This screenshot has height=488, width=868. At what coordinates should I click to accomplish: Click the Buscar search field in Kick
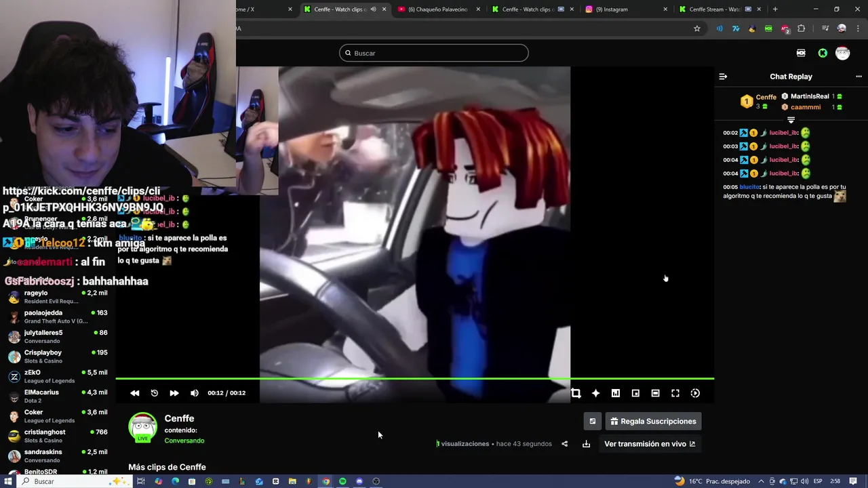[434, 53]
